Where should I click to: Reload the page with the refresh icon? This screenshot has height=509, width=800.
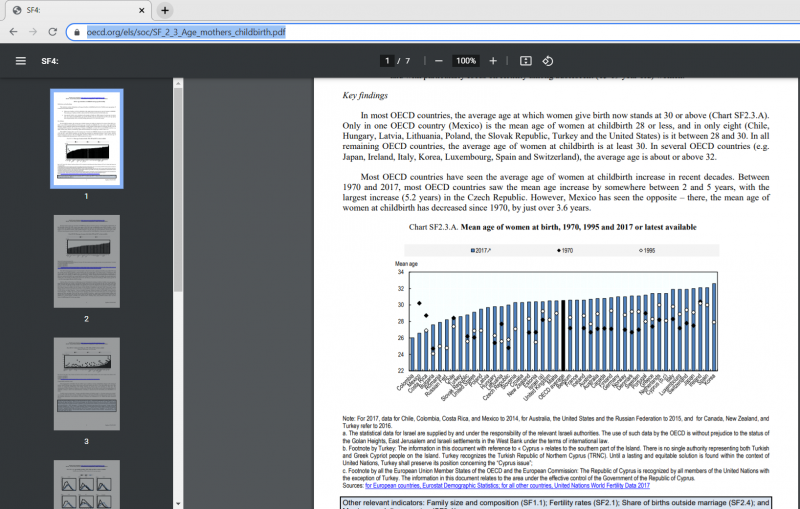(53, 32)
